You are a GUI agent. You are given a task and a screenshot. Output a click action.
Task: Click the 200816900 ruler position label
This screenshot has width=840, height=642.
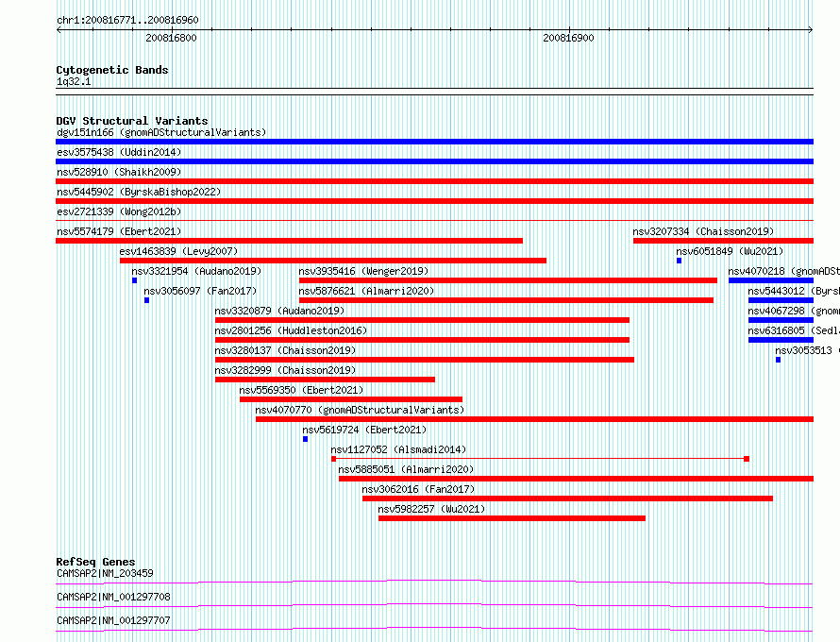click(x=568, y=38)
